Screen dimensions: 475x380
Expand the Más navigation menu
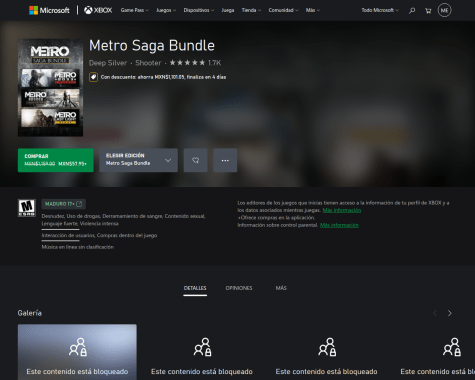(313, 10)
